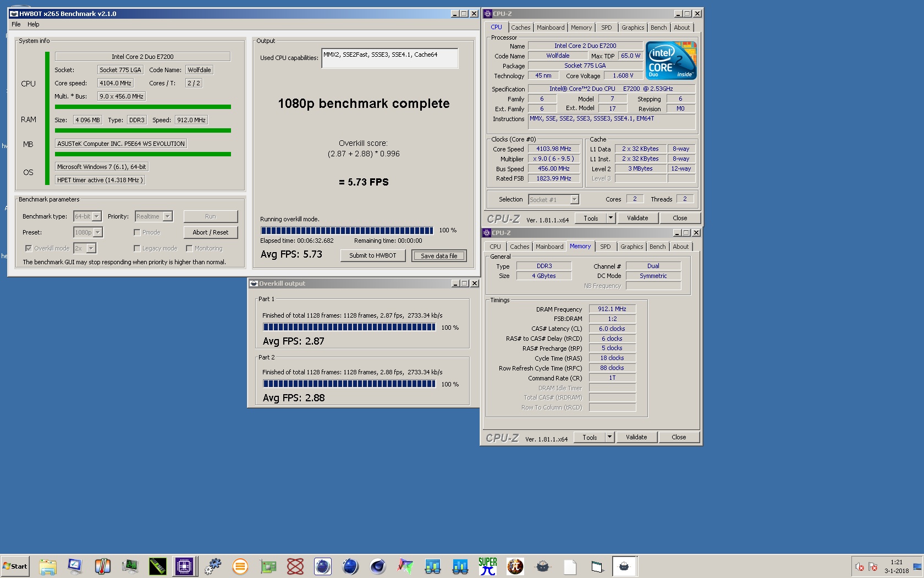Open the Start menu
Screen dimensions: 924x578
(15, 566)
